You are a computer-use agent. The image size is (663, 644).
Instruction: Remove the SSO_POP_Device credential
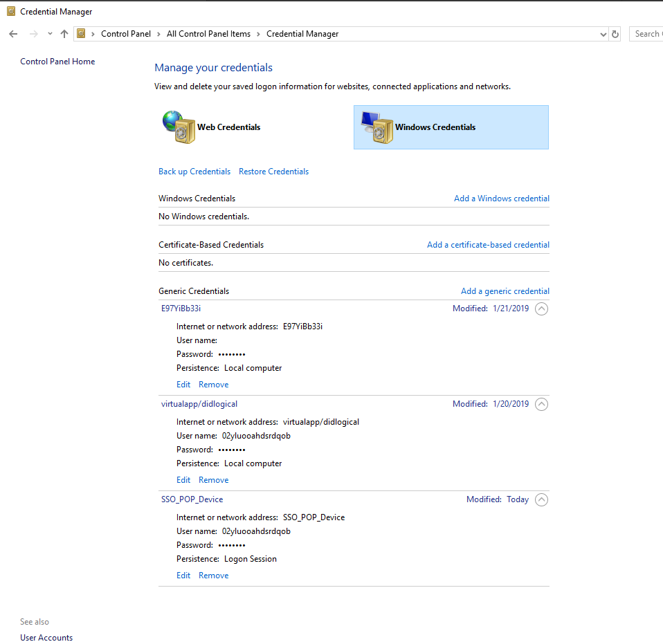click(214, 576)
